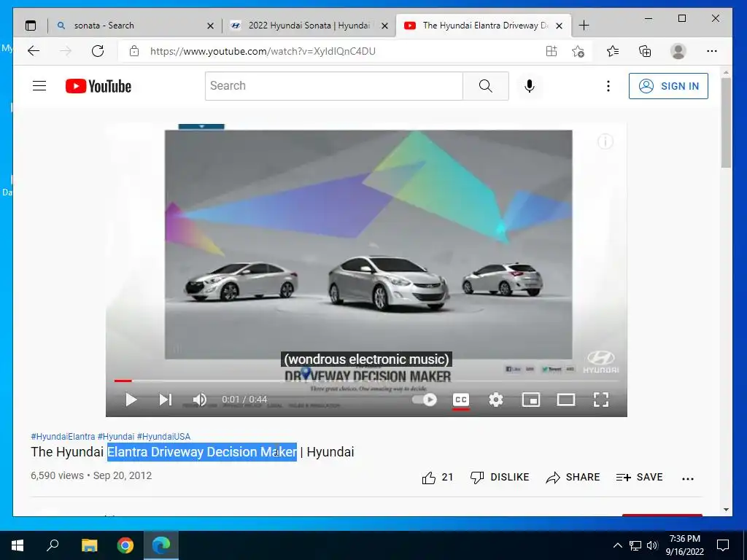Refresh the YouTube page
This screenshot has width=747, height=560.
pos(98,51)
